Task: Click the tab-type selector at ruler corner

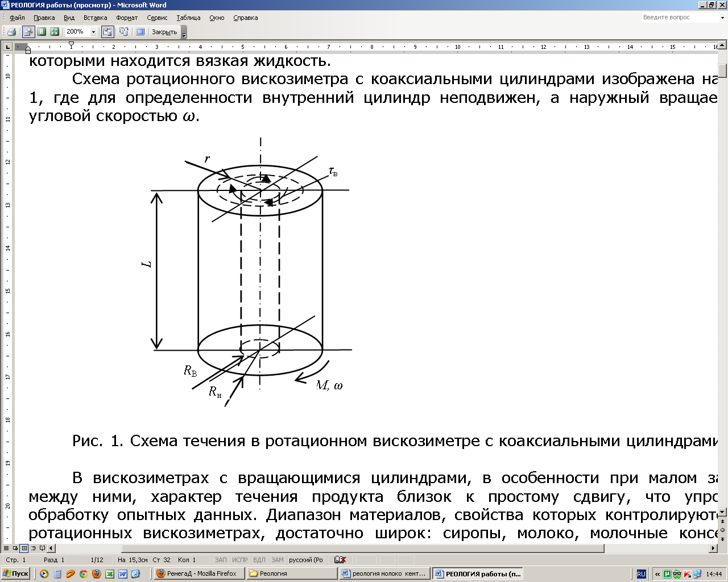Action: (8, 47)
